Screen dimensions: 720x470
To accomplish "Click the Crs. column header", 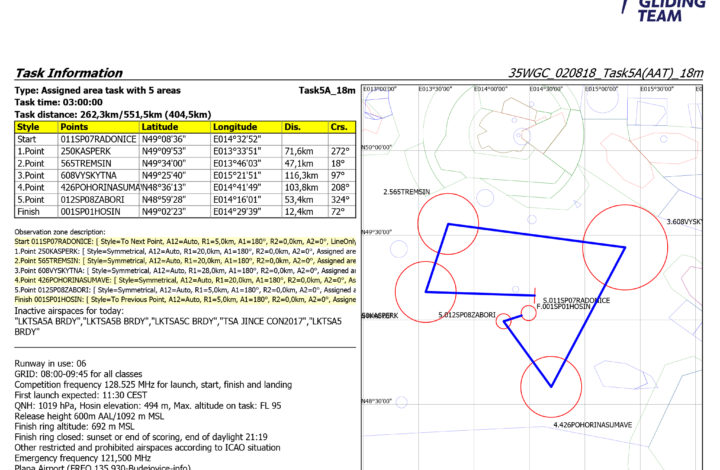I will [x=340, y=127].
